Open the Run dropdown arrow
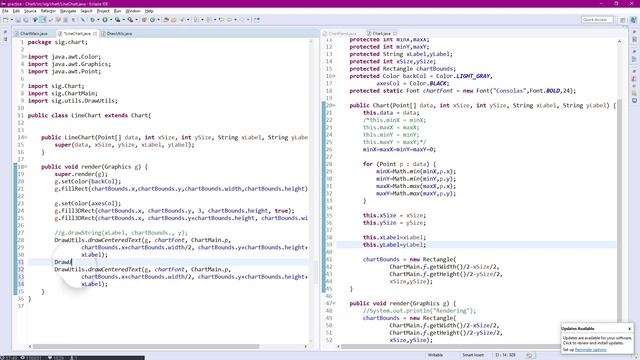This screenshot has height=360, width=640. (111, 20)
